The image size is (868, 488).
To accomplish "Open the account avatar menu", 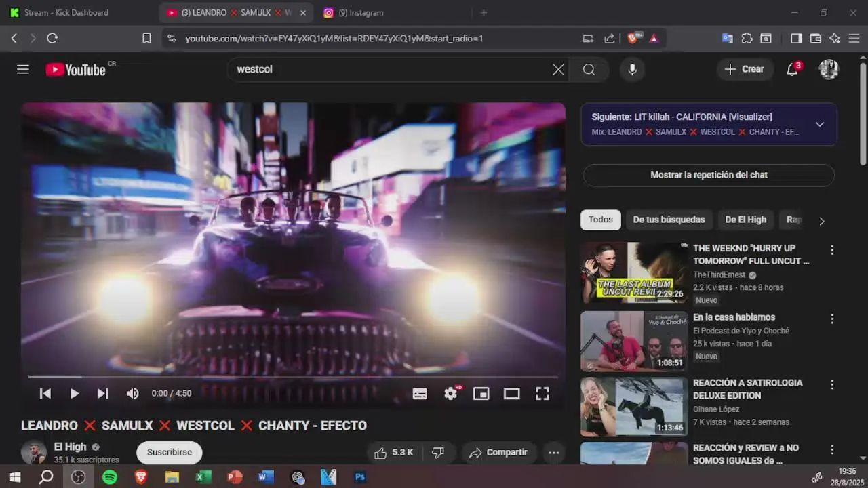I will (829, 69).
